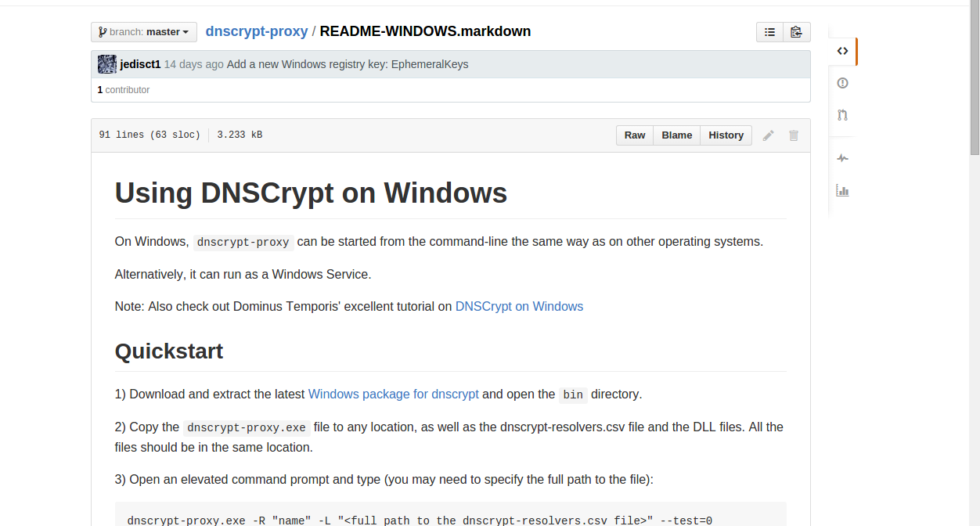Open the jedisct1 user profile link
This screenshot has height=526, width=980.
(141, 64)
